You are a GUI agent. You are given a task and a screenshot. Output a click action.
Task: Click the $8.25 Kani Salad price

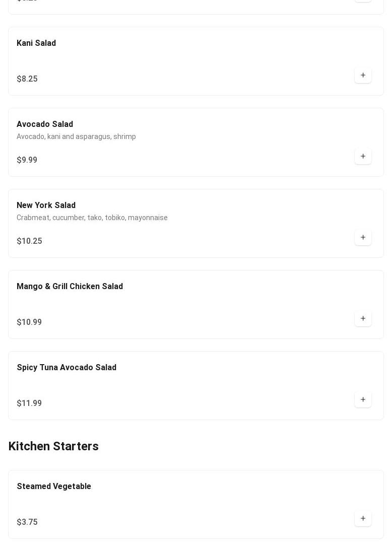pos(27,79)
